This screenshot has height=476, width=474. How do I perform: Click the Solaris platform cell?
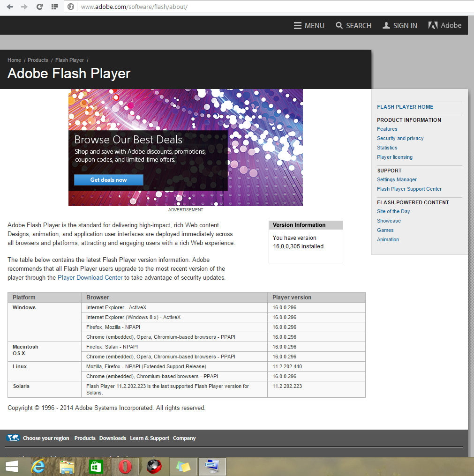point(45,389)
